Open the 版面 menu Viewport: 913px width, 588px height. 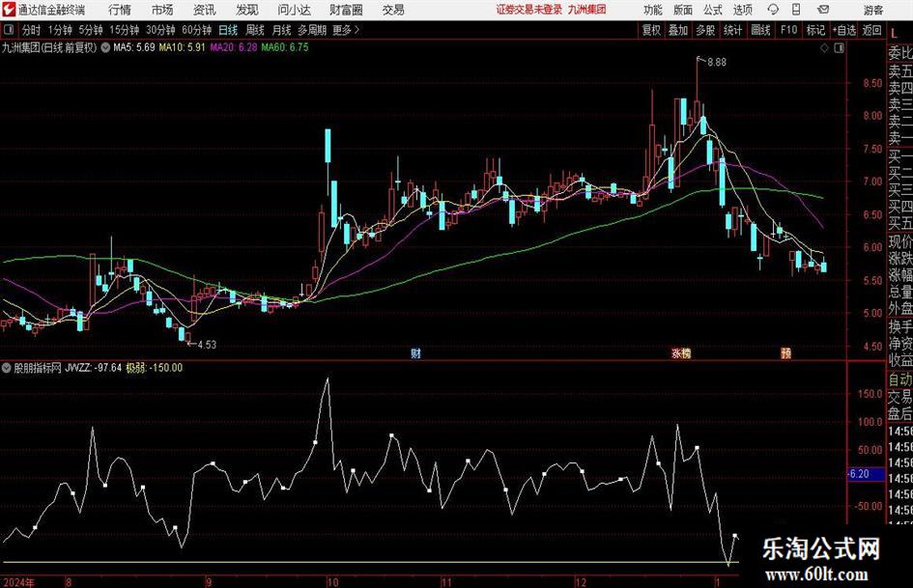tap(683, 10)
